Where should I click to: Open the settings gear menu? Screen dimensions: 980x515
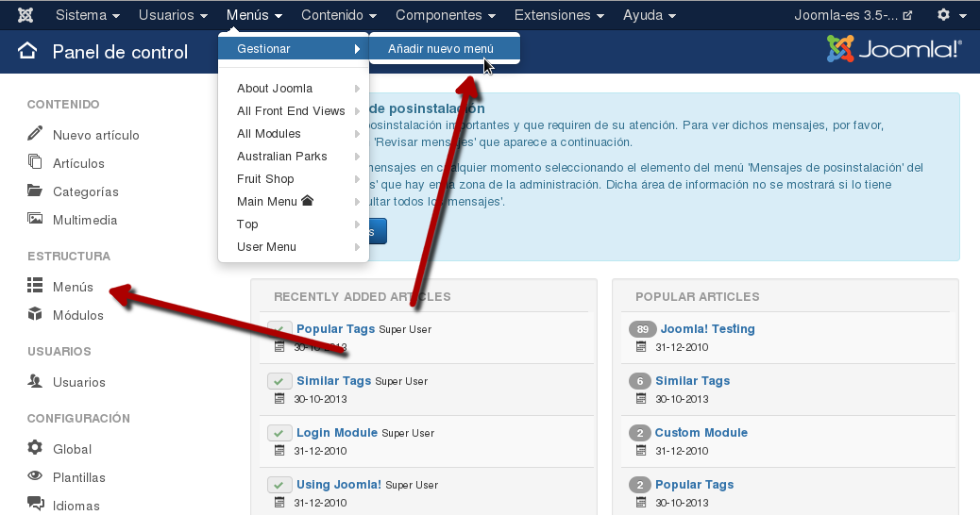tap(949, 15)
